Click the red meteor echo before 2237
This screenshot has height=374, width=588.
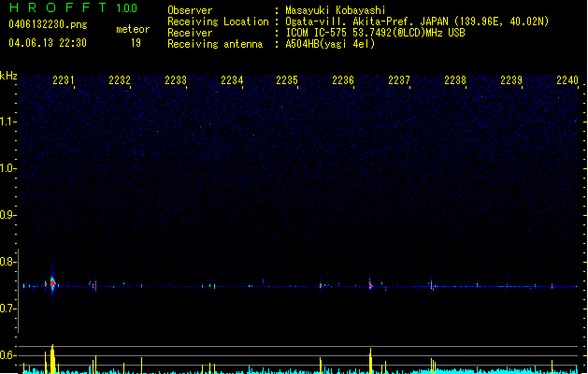point(370,285)
